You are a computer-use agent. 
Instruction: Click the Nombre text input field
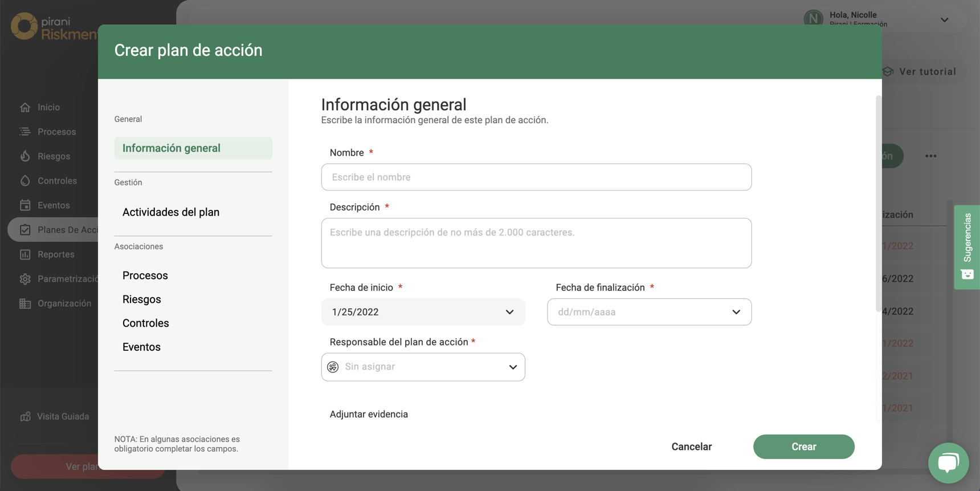pyautogui.click(x=536, y=177)
